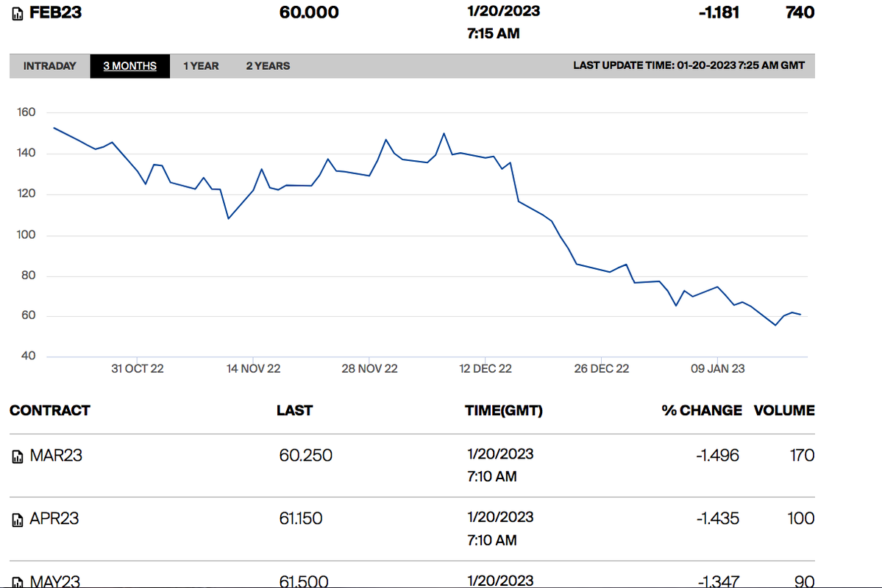Image resolution: width=882 pixels, height=588 pixels.
Task: Click the 26 DEC 22 axis label
Action: coord(601,369)
